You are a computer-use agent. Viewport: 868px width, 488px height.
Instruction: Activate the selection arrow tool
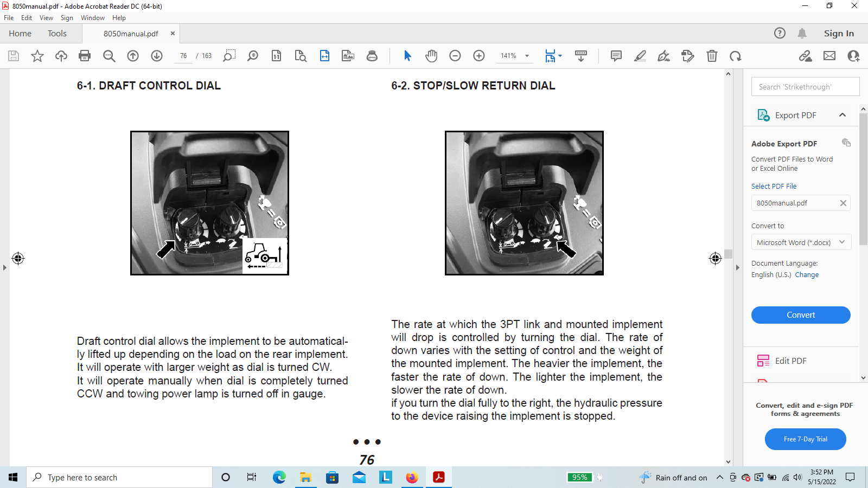coord(408,56)
